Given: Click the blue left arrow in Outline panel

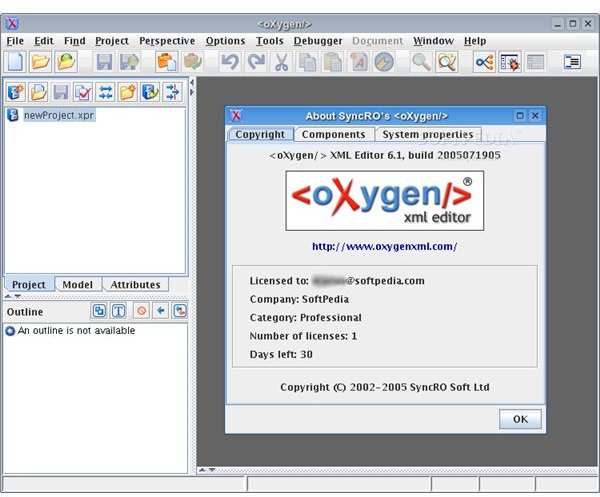Looking at the screenshot, I should (160, 311).
